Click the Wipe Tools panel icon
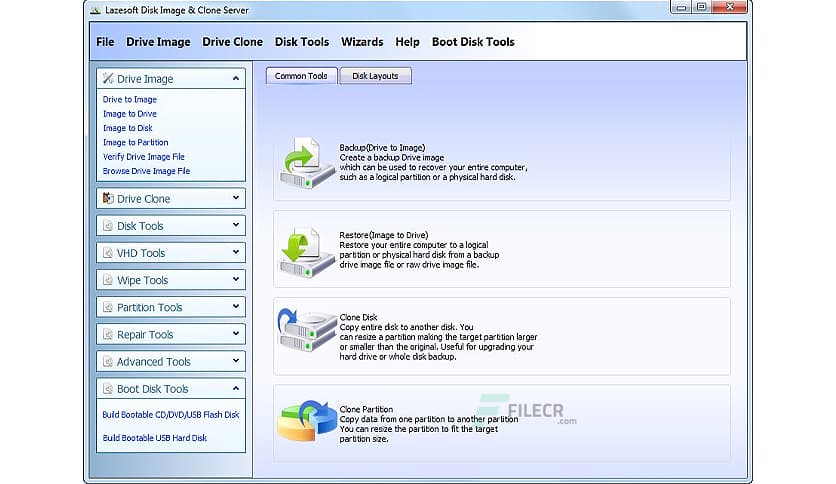Screen dimensions: 836x484 pyautogui.click(x=108, y=280)
